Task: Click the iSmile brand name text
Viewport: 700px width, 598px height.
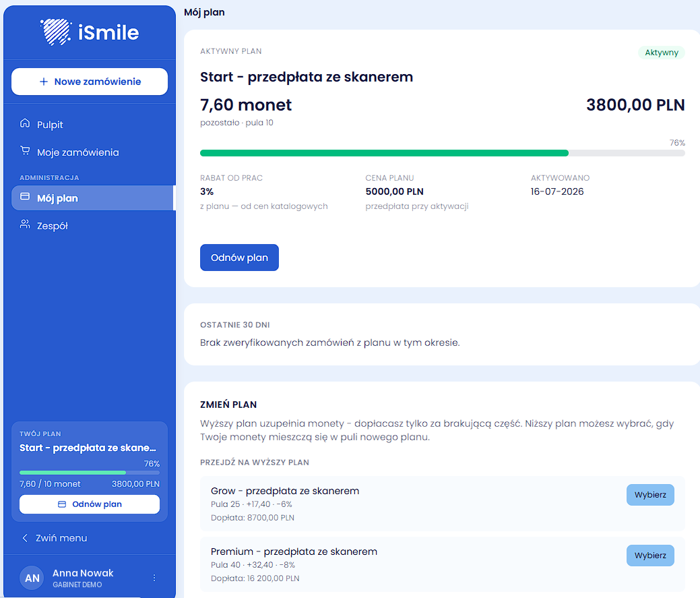Action: [x=108, y=32]
